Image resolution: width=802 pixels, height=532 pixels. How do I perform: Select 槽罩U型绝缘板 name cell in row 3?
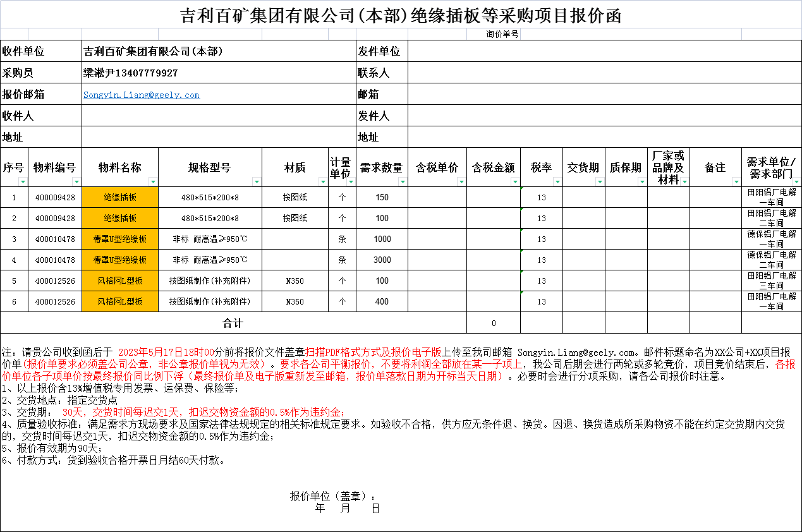coord(120,239)
